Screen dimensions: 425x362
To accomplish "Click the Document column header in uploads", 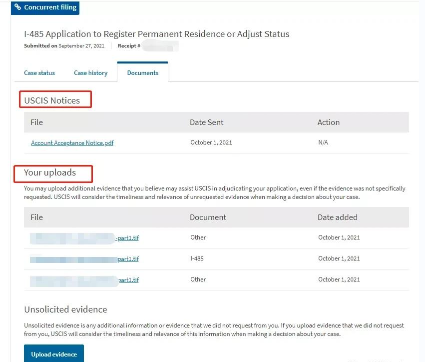I will (x=208, y=217).
